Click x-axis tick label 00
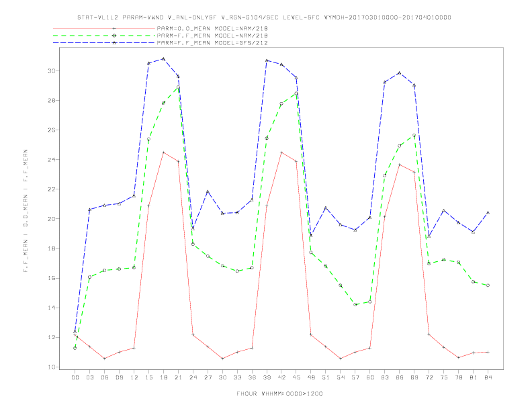 point(75,377)
